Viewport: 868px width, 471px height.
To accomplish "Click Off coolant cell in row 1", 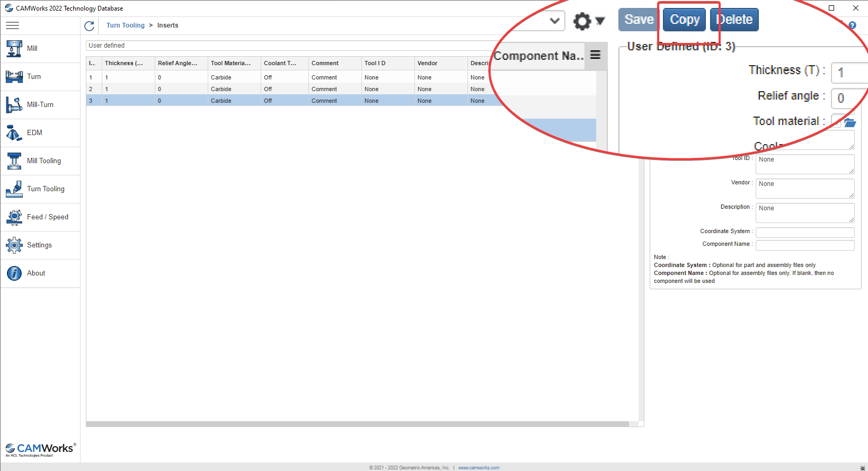I will pos(285,77).
